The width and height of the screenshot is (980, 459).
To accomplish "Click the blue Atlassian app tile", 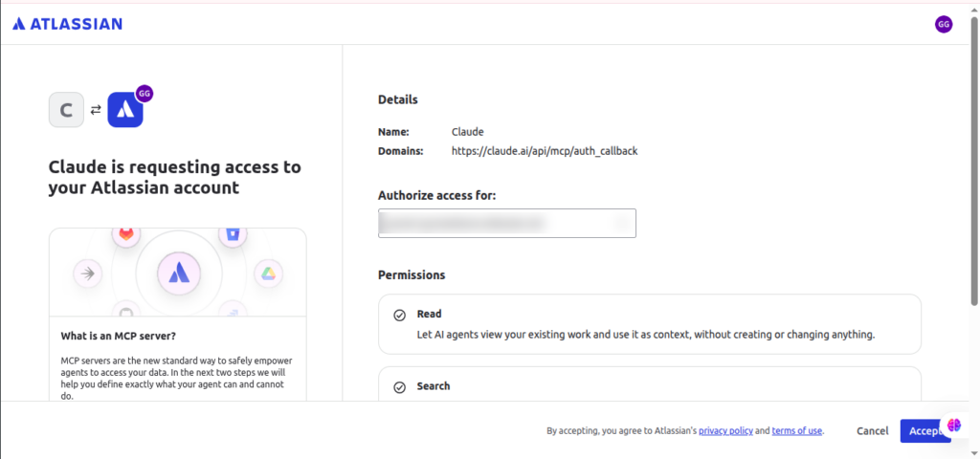I will pyautogui.click(x=125, y=110).
